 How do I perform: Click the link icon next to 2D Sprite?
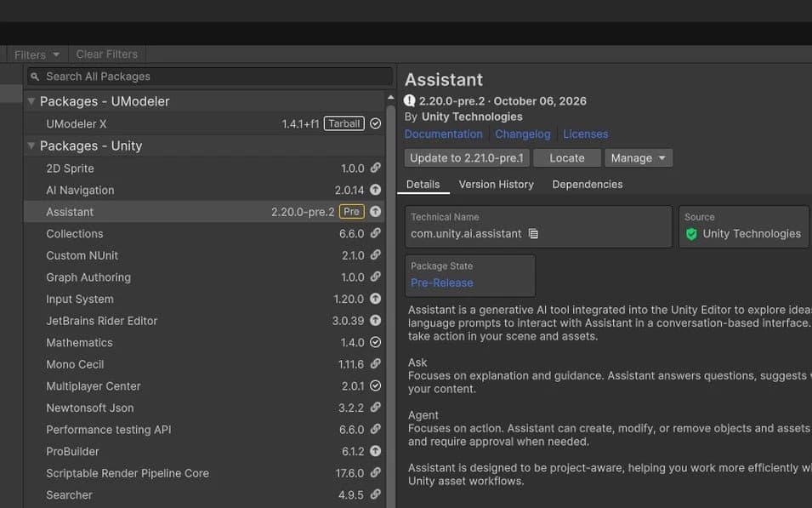pyautogui.click(x=376, y=168)
